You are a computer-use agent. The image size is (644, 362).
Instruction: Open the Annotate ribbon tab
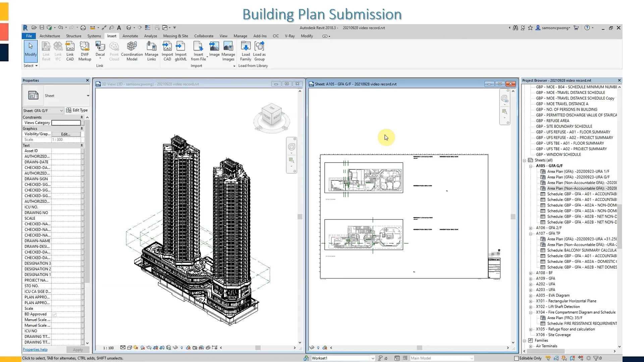coord(130,36)
